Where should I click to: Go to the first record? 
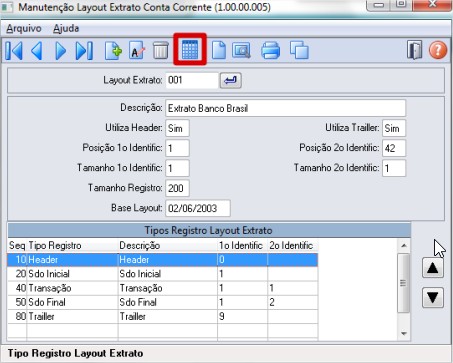(x=14, y=51)
